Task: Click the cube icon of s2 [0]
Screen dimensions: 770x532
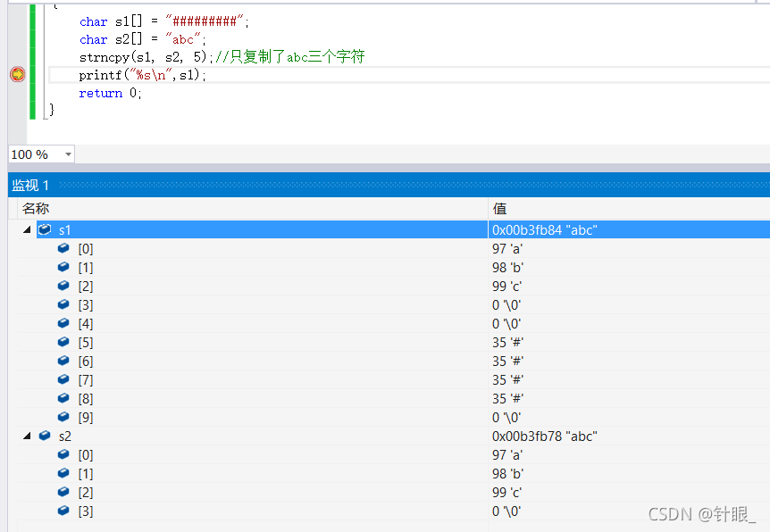Action: [x=63, y=454]
